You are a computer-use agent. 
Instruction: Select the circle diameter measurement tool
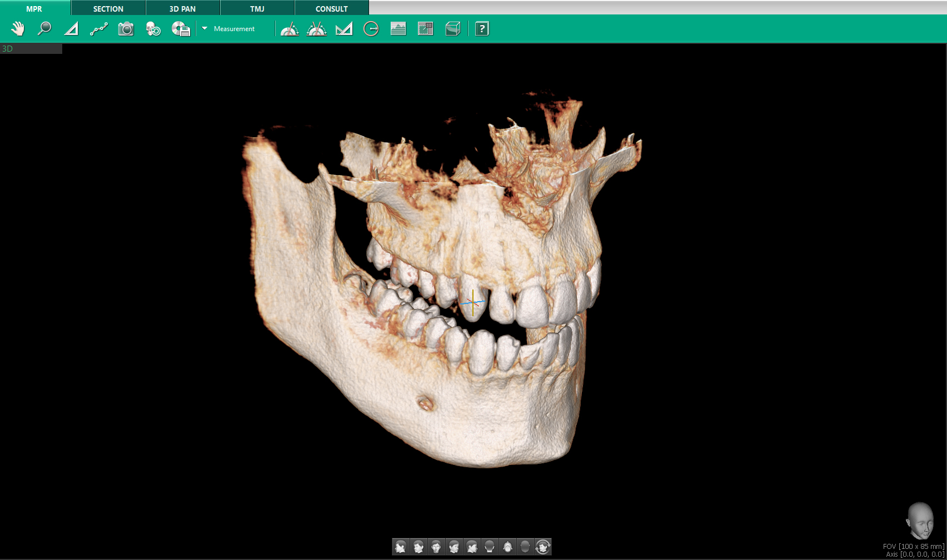(x=371, y=29)
